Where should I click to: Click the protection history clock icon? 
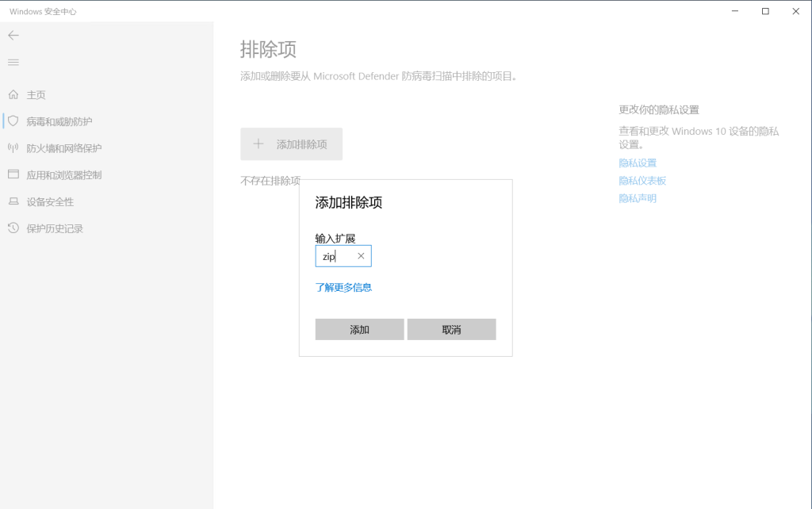13,228
